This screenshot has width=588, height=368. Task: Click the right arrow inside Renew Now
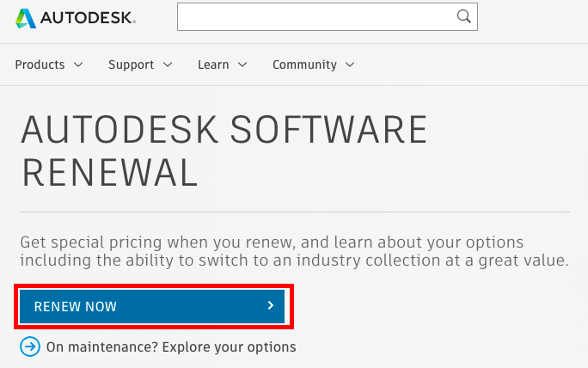tap(270, 306)
